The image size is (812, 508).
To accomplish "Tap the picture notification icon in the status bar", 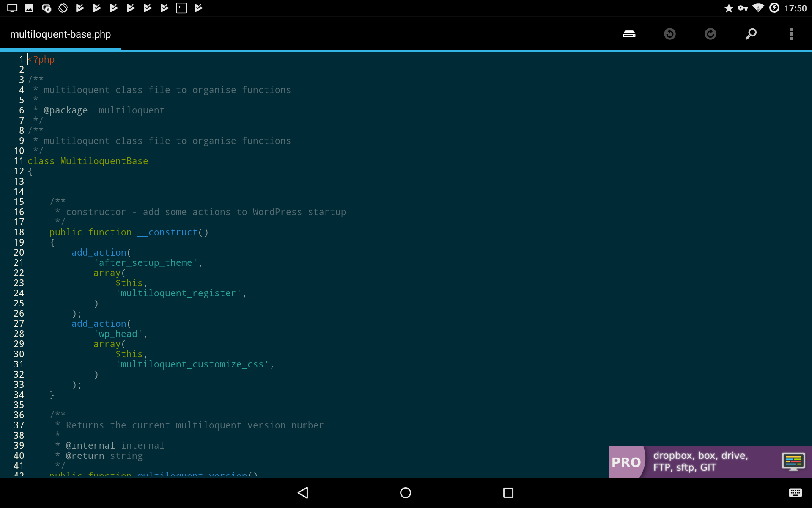I will pos(29,8).
